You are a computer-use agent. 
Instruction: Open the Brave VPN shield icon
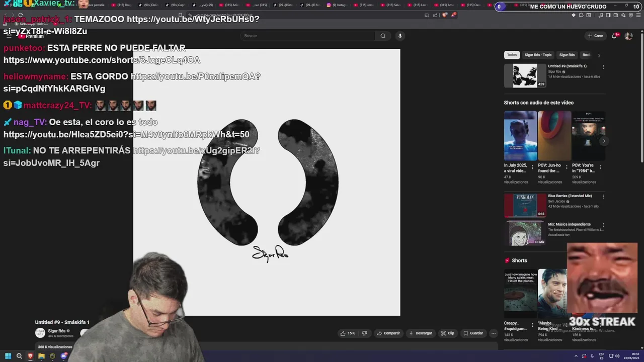coord(631,15)
